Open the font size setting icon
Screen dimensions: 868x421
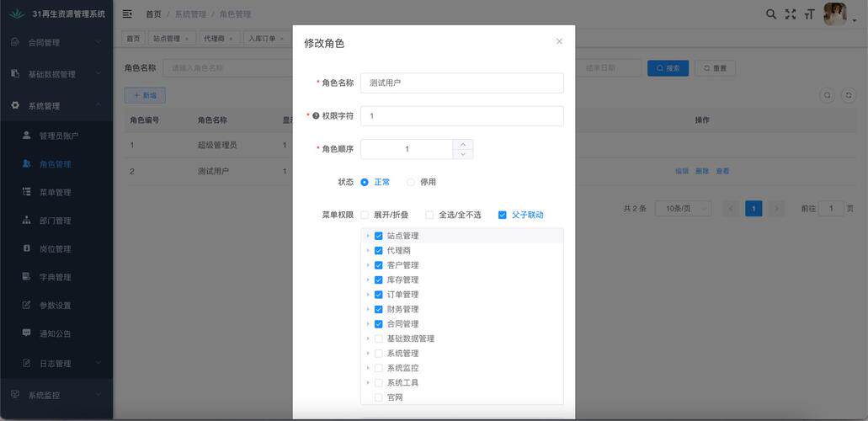click(809, 14)
